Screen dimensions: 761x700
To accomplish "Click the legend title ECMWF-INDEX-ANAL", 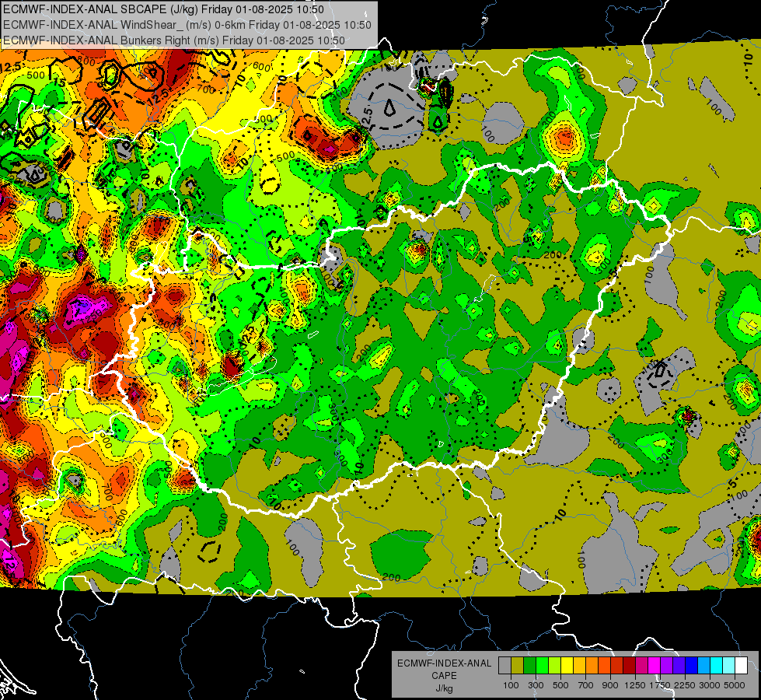I will (x=444, y=663).
